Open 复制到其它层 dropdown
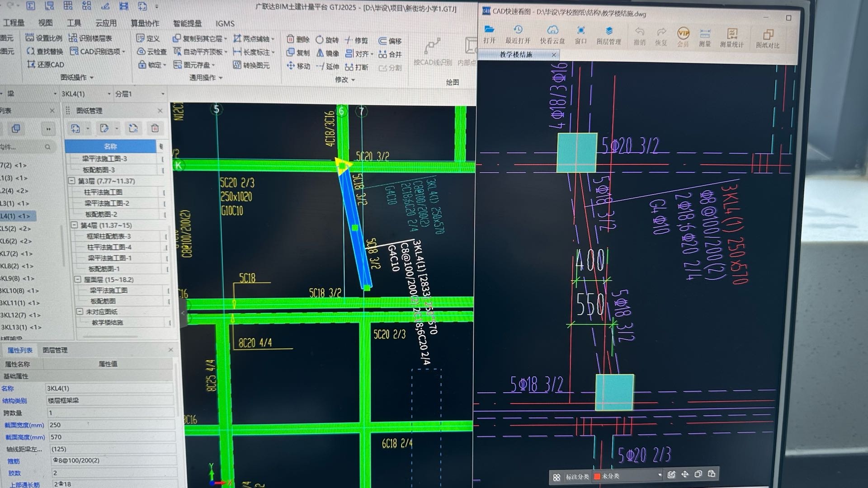 click(x=226, y=39)
